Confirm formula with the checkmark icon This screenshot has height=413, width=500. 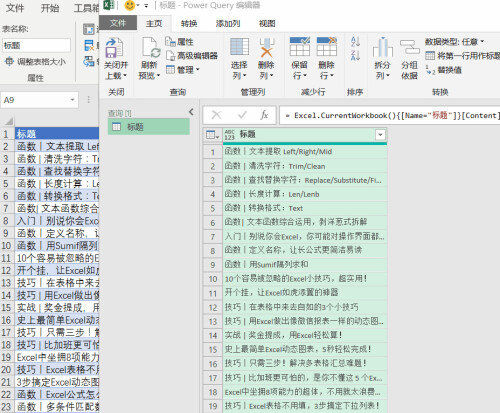click(242, 115)
